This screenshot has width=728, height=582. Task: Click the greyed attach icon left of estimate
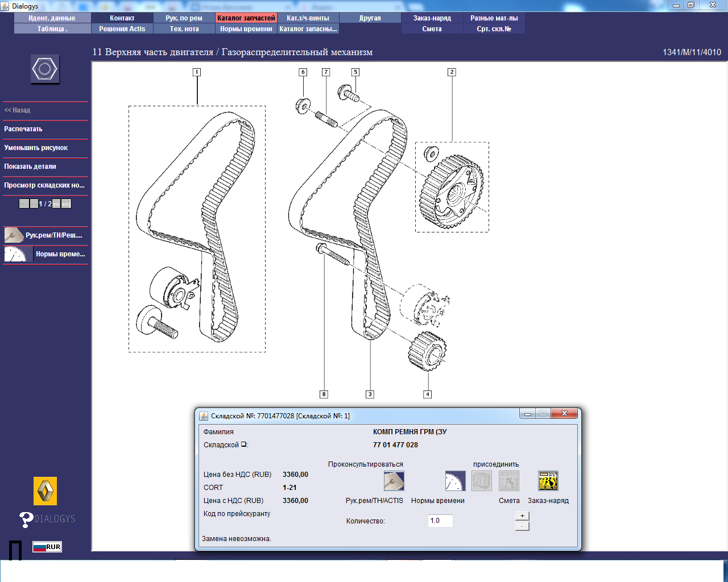pyautogui.click(x=482, y=481)
